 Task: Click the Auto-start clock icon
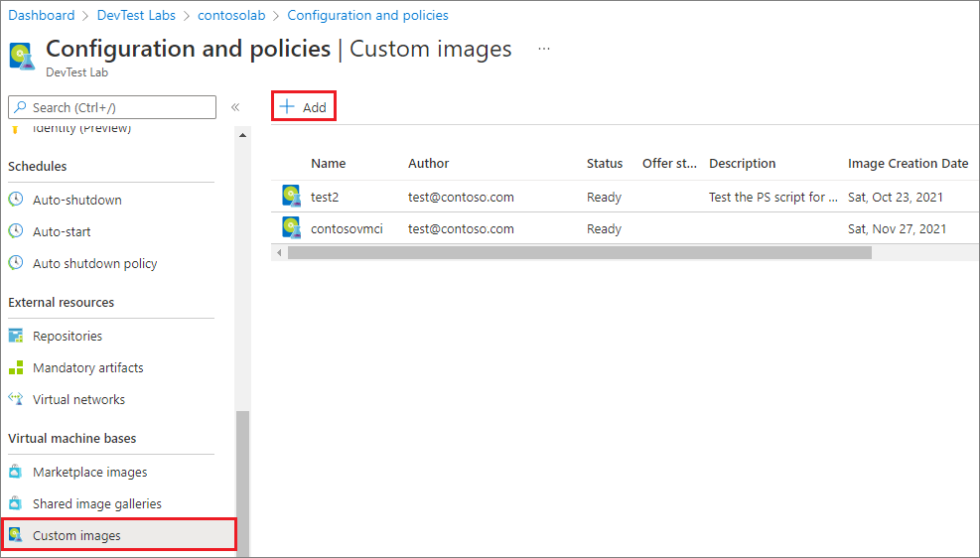(16, 231)
